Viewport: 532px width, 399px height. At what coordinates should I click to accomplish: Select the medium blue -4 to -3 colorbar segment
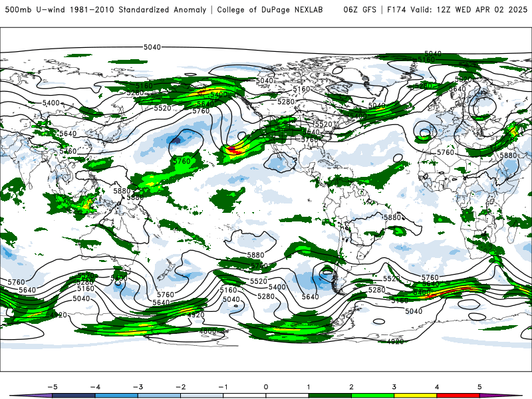[116, 396]
